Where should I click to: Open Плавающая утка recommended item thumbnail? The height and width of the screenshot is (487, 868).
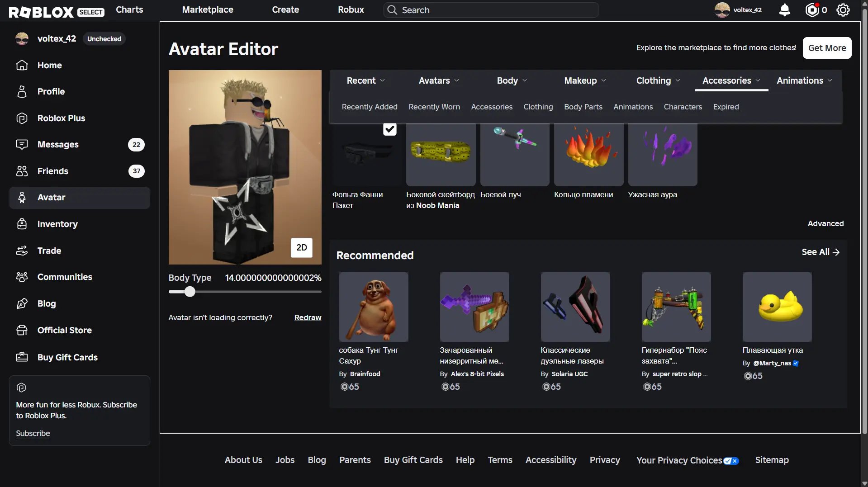coord(777,307)
